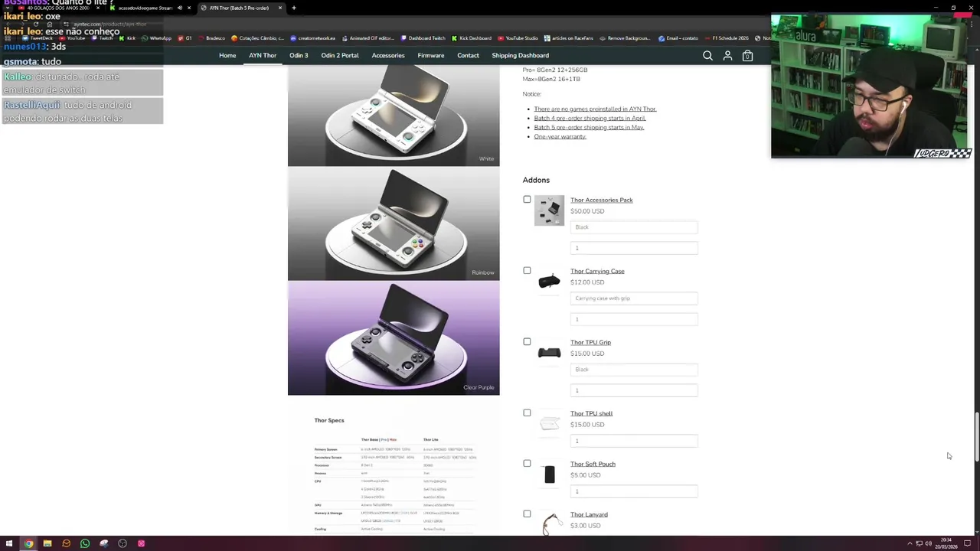View the White Thor product image
Viewport: 980px width, 551px height.
394,115
